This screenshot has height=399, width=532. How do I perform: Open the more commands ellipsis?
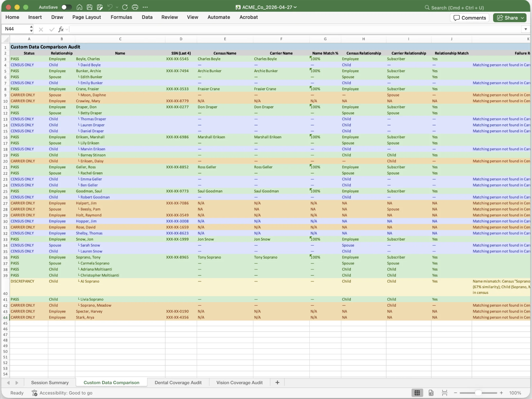(145, 7)
